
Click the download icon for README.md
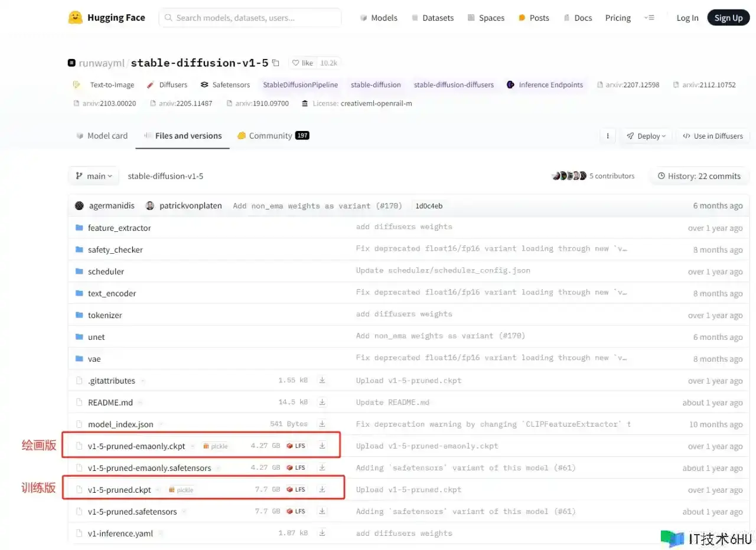[322, 402]
